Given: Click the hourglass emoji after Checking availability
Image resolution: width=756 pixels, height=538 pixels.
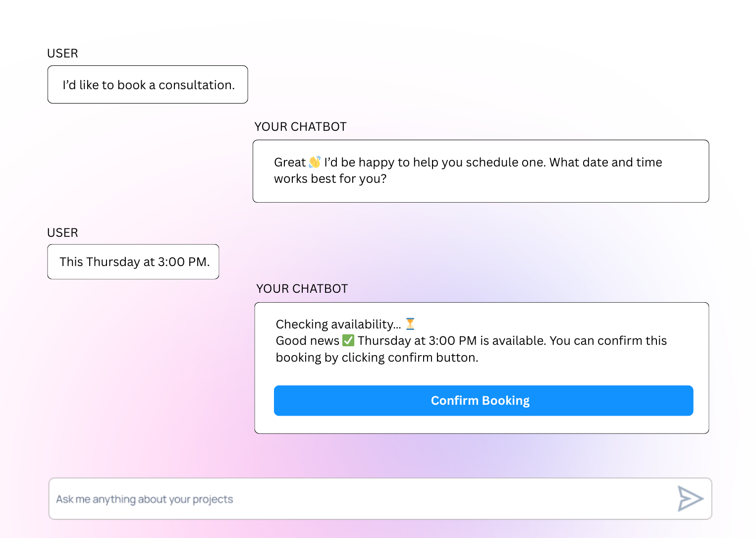Looking at the screenshot, I should click(x=410, y=324).
